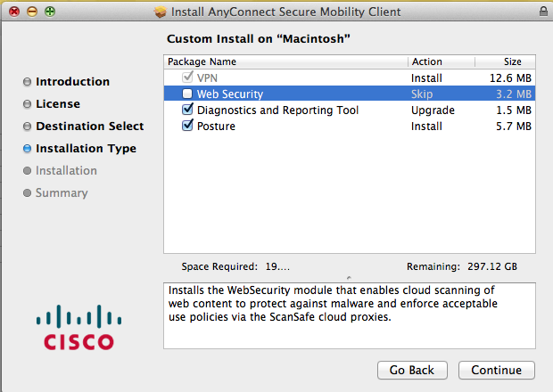Image resolution: width=553 pixels, height=392 pixels.
Task: Click the Installation Type step bullet
Action: pos(28,149)
